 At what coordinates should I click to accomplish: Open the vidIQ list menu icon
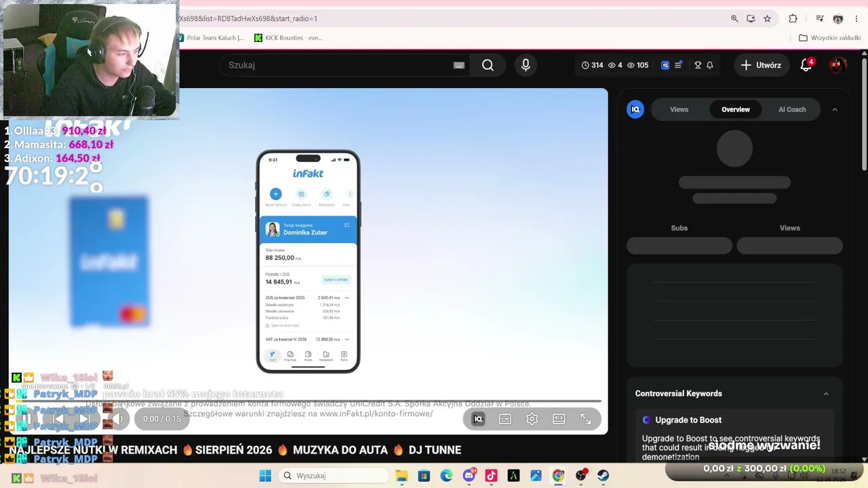[678, 65]
